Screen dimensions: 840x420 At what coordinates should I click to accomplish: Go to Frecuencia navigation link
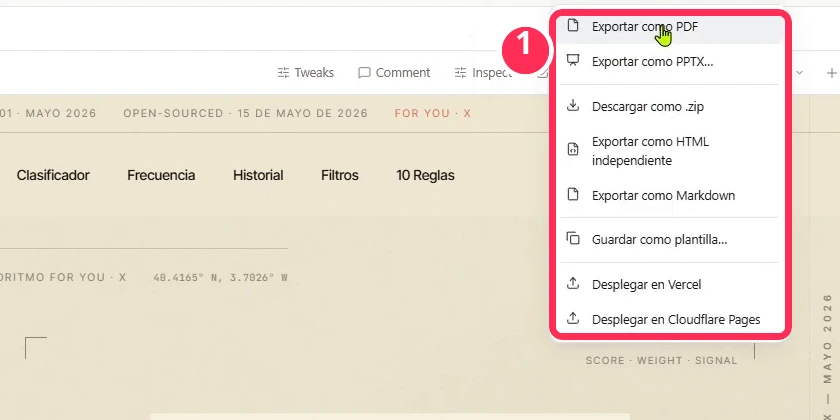pyautogui.click(x=161, y=175)
